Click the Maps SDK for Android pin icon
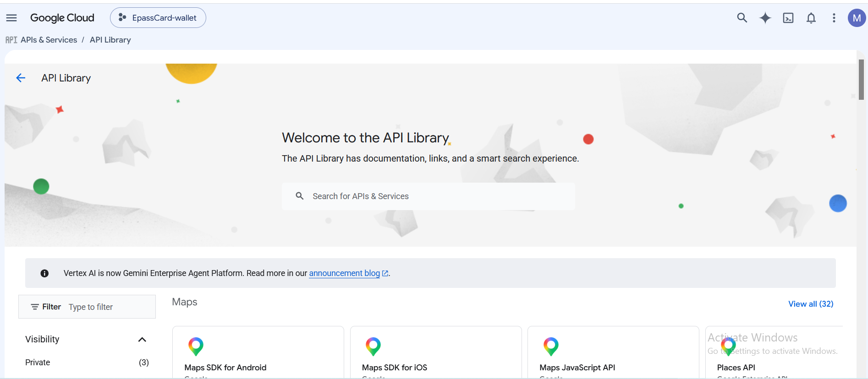The height and width of the screenshot is (379, 868). pyautogui.click(x=196, y=347)
